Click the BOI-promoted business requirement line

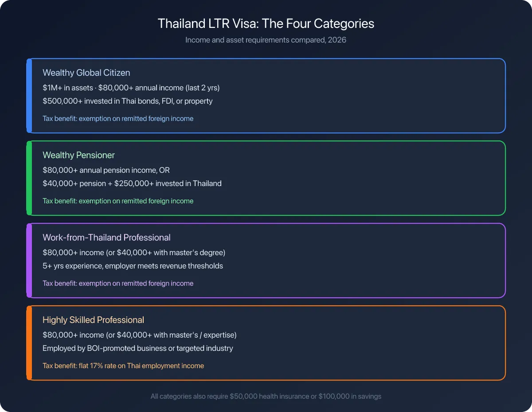click(137, 348)
